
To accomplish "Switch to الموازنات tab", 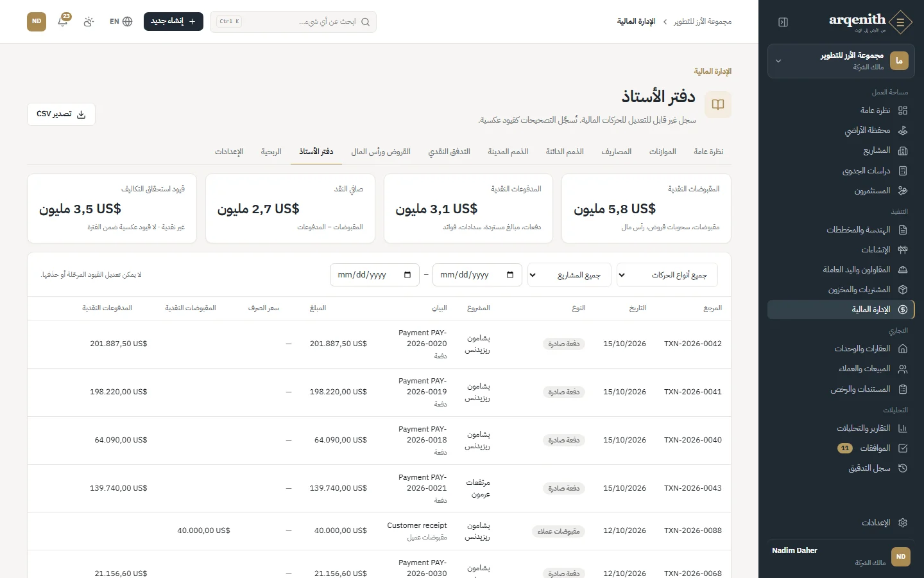I will pyautogui.click(x=663, y=152).
